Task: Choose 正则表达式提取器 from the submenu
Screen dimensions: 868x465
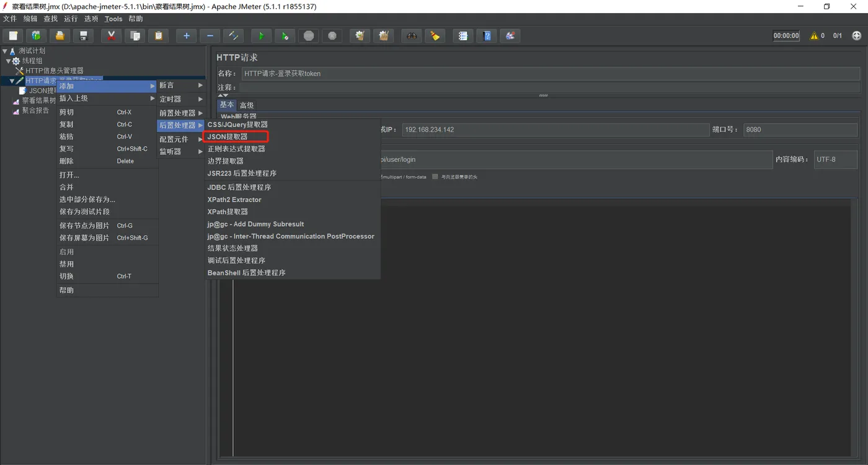Action: (236, 149)
